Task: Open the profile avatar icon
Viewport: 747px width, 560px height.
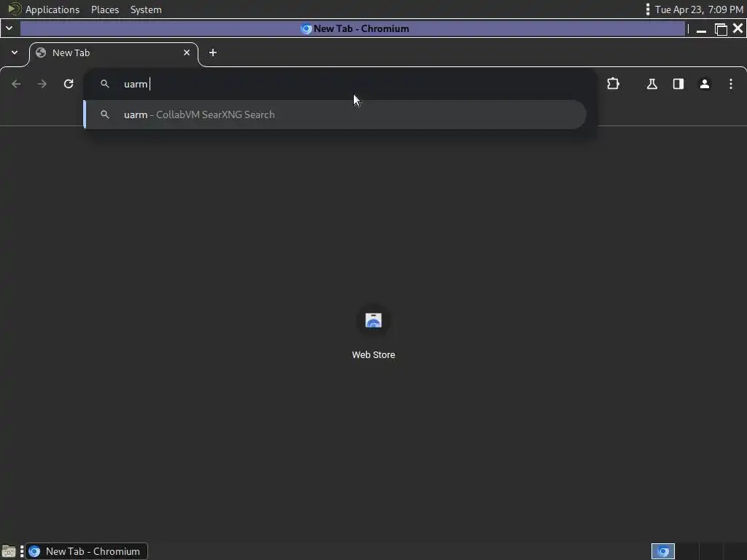Action: point(705,84)
